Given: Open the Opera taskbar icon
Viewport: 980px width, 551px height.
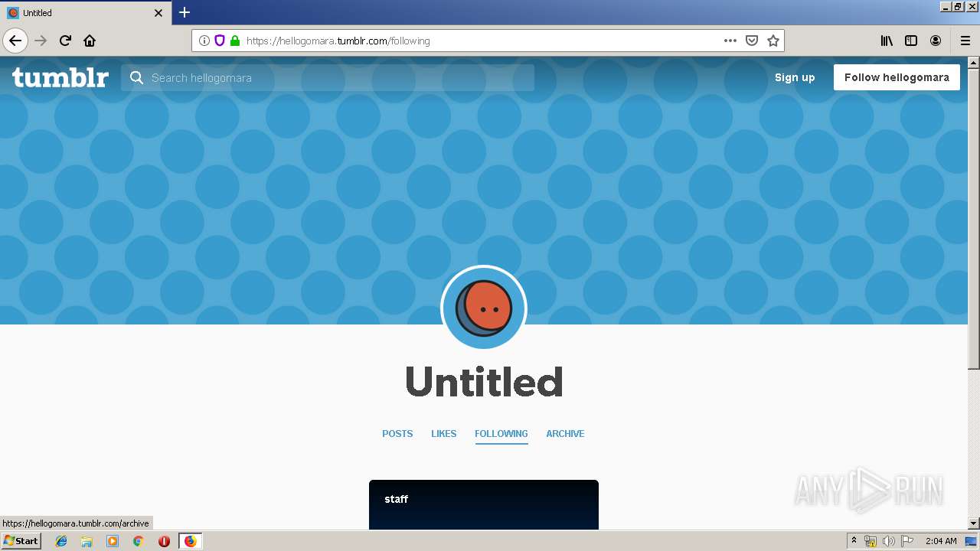Looking at the screenshot, I should [x=164, y=541].
